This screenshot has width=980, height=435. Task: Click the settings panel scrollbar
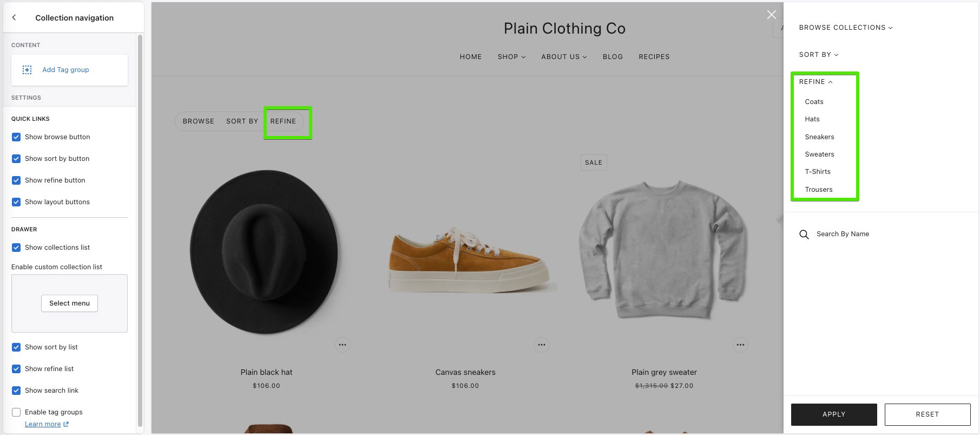[140, 230]
